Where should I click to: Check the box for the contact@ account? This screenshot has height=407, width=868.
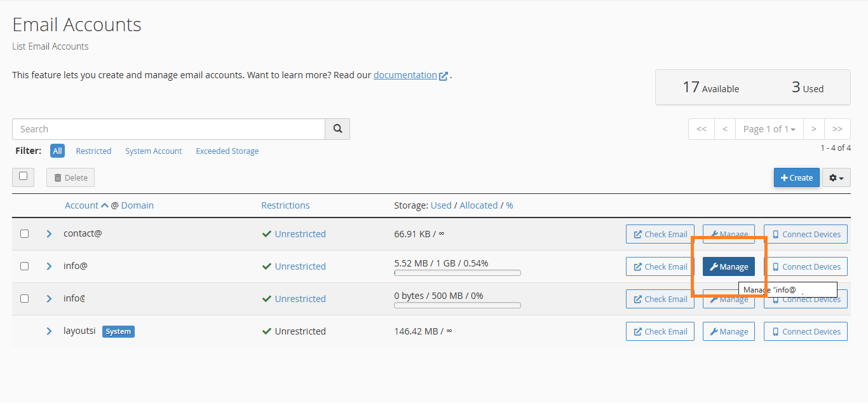coord(24,234)
